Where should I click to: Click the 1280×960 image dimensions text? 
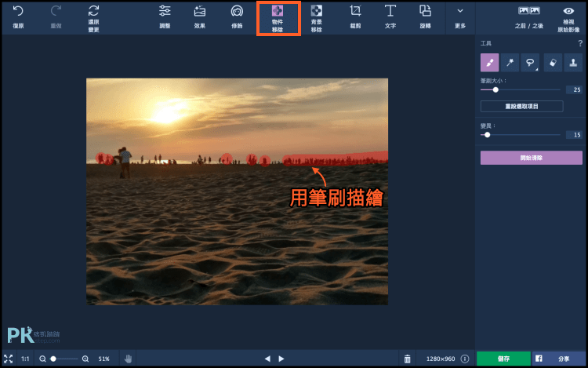pos(441,359)
